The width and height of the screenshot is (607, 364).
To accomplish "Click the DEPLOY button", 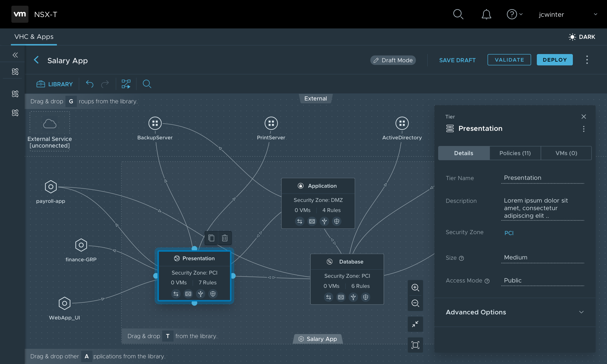I will 555,59.
